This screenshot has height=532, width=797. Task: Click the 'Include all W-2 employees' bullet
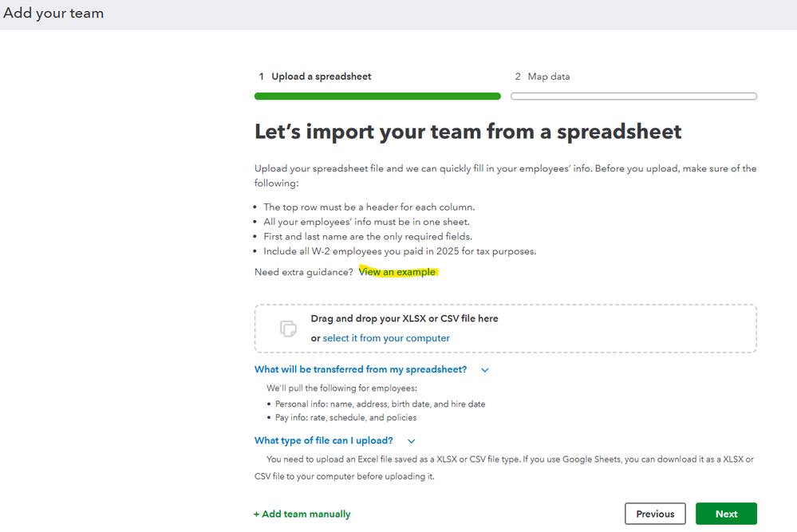[400, 251]
